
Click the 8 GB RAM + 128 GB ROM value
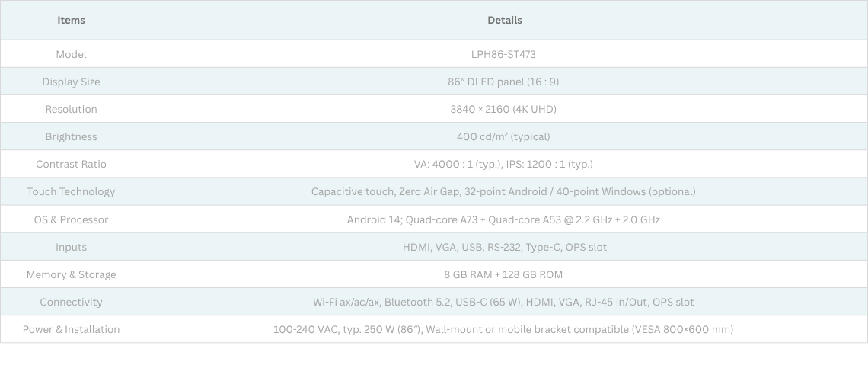pyautogui.click(x=504, y=274)
